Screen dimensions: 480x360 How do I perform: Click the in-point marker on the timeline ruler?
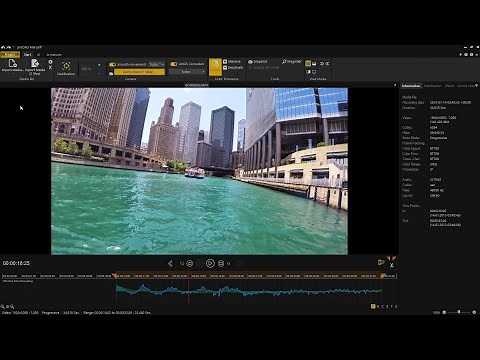114,276
